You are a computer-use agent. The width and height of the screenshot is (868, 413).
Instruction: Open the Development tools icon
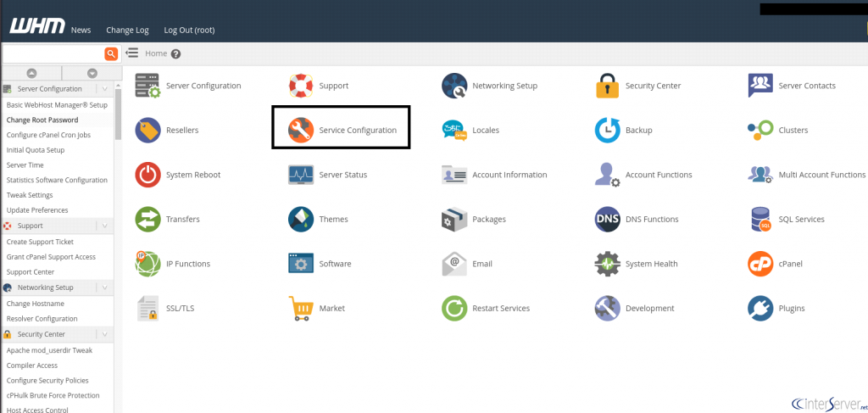(607, 309)
